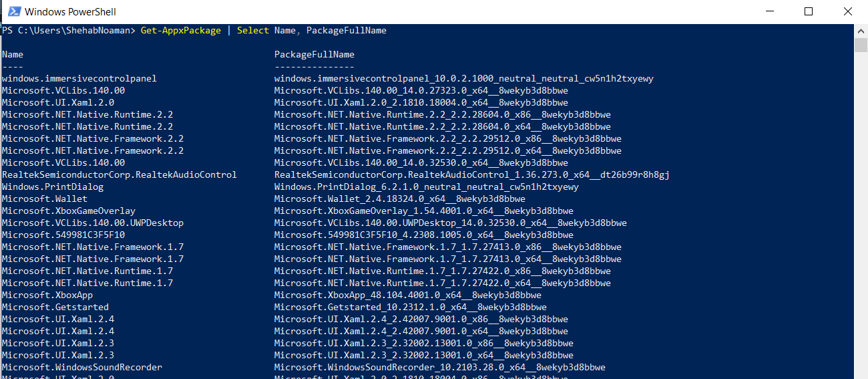Select Microsoft.VCLibs.140.00_14.0.32530.0_x64 full name

[x=421, y=163]
